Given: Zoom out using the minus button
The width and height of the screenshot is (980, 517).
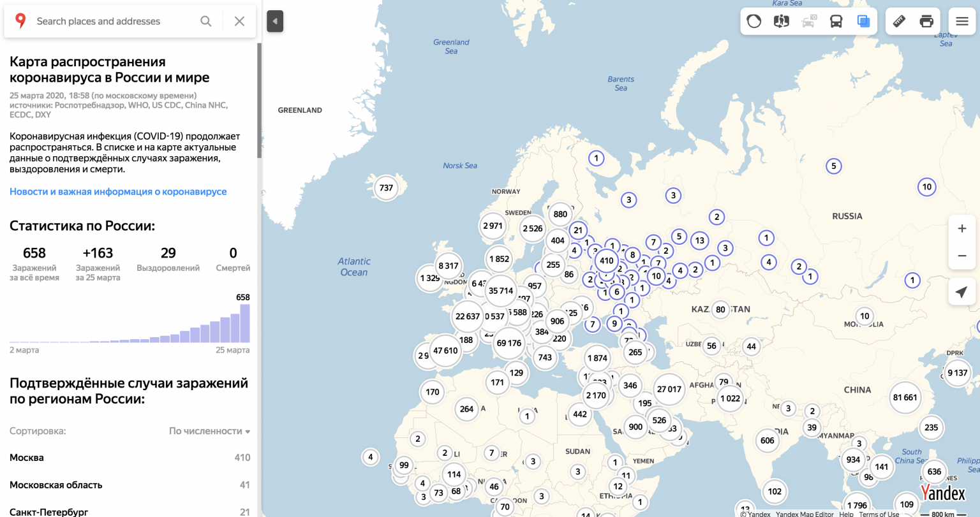Looking at the screenshot, I should [x=962, y=256].
